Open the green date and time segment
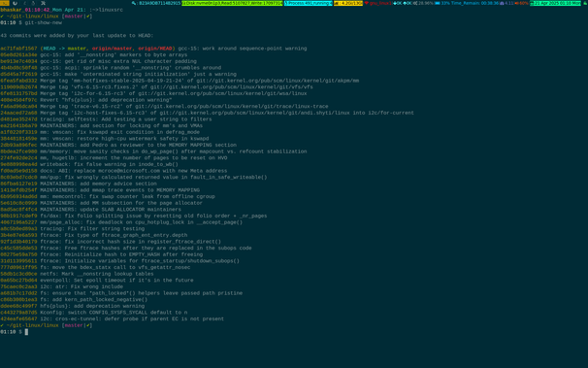This screenshot has height=368, width=588. (x=555, y=3)
